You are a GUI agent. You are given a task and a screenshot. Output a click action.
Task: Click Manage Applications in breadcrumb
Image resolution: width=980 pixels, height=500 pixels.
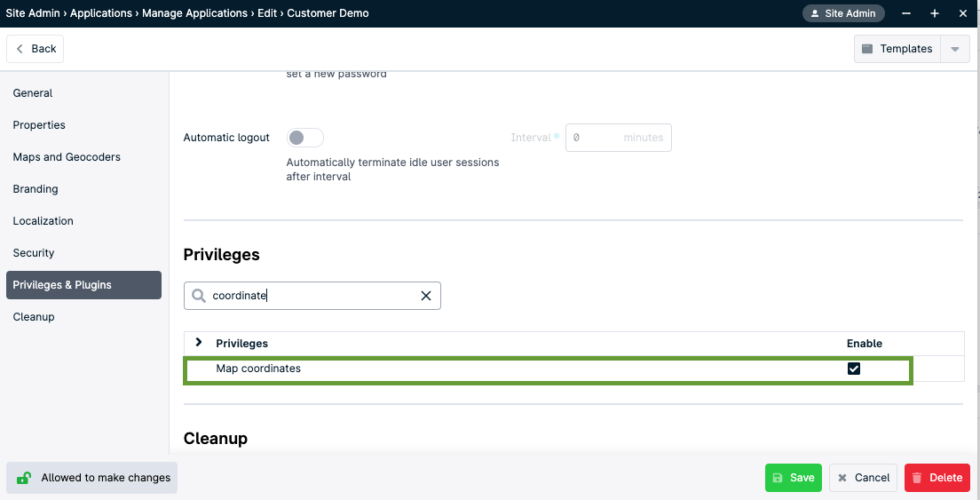point(194,13)
